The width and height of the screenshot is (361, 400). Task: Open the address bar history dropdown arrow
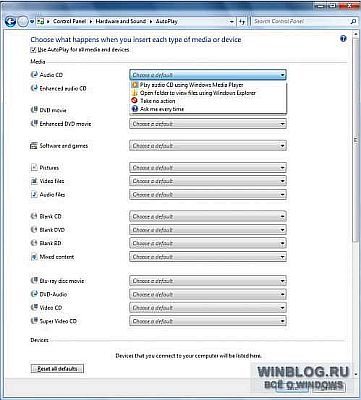(x=232, y=22)
